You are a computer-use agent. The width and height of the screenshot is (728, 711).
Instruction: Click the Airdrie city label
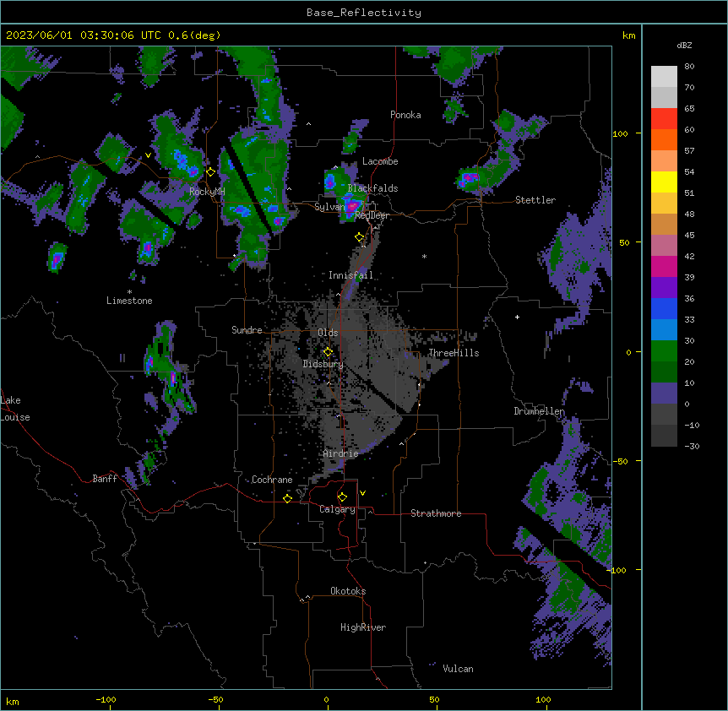coord(341,453)
